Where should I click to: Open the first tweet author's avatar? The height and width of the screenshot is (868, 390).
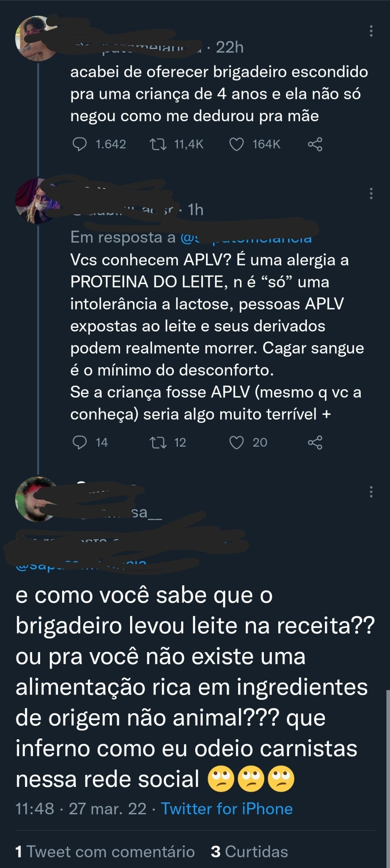tap(37, 39)
